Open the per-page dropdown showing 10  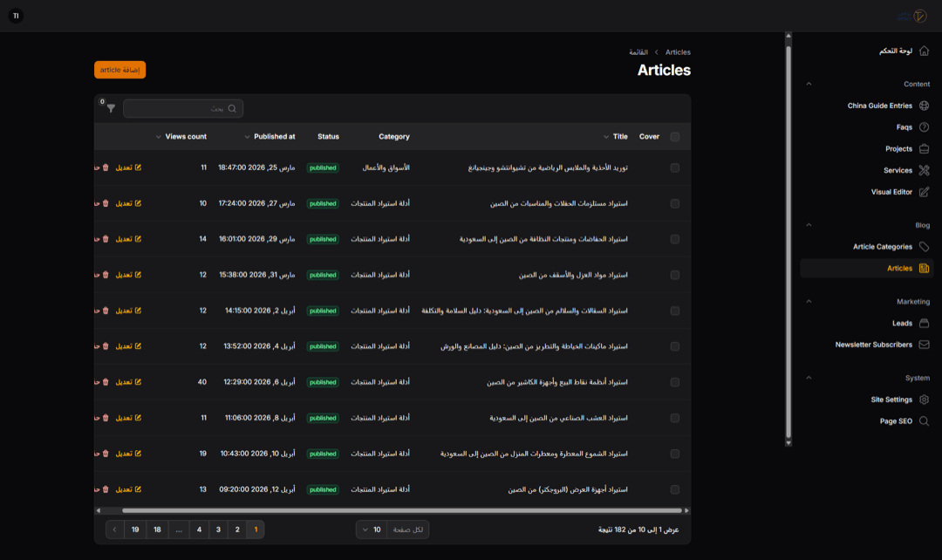[x=372, y=530]
